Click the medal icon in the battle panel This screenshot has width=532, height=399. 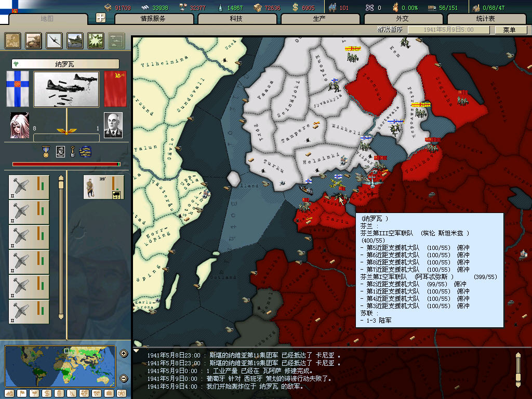46,152
